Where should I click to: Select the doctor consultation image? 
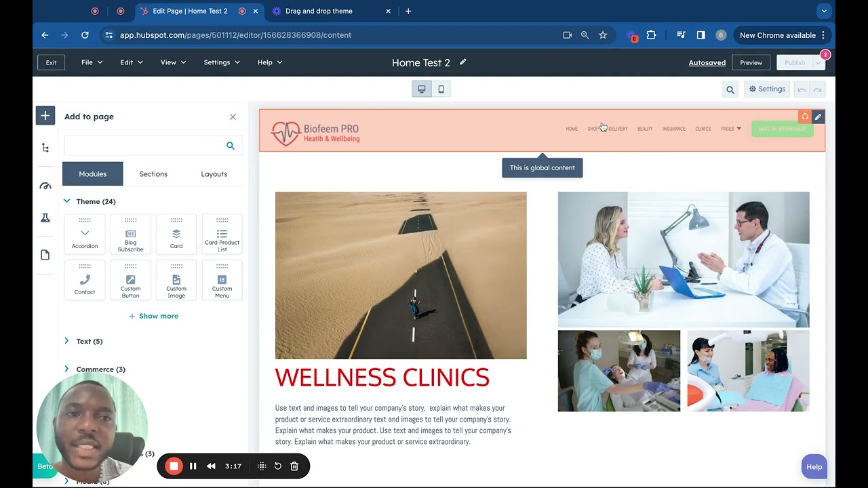click(684, 260)
